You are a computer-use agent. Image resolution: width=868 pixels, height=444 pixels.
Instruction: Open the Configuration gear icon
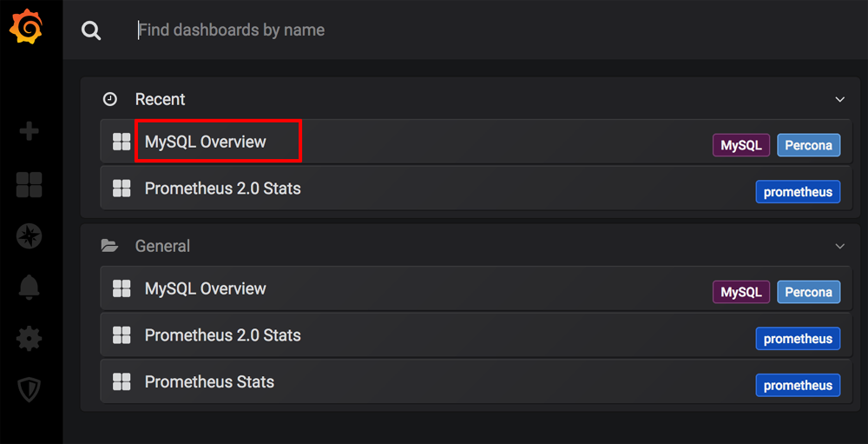(x=30, y=338)
